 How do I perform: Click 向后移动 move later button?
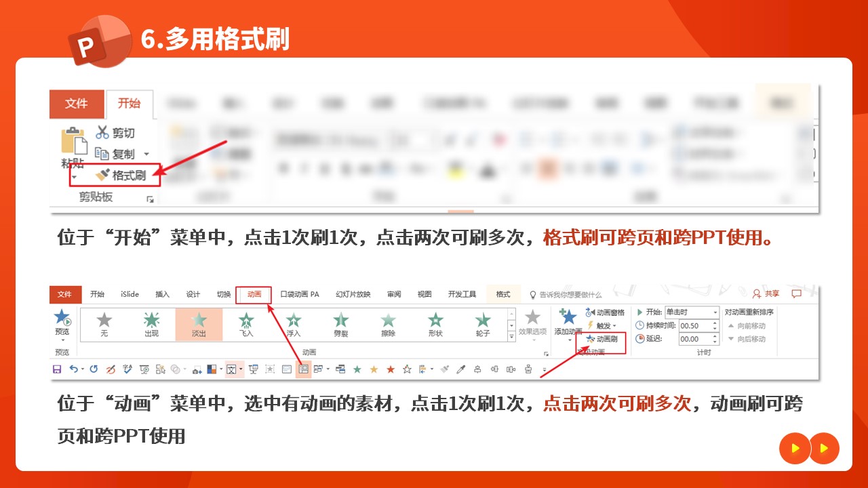click(747, 339)
